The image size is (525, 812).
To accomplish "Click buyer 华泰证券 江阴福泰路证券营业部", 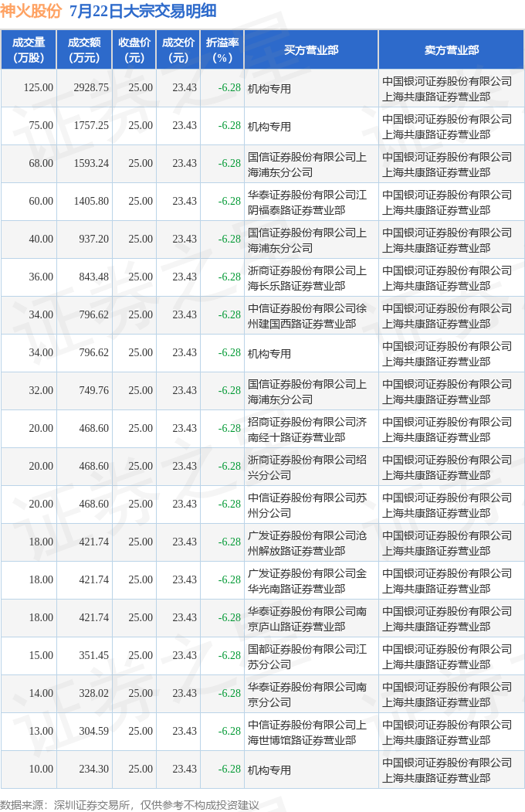I will coord(307,202).
